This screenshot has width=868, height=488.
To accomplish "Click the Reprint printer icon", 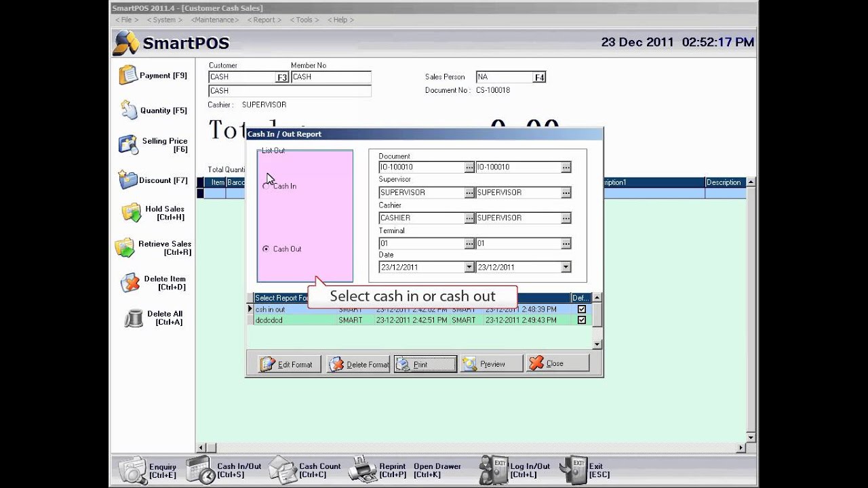I will point(363,470).
